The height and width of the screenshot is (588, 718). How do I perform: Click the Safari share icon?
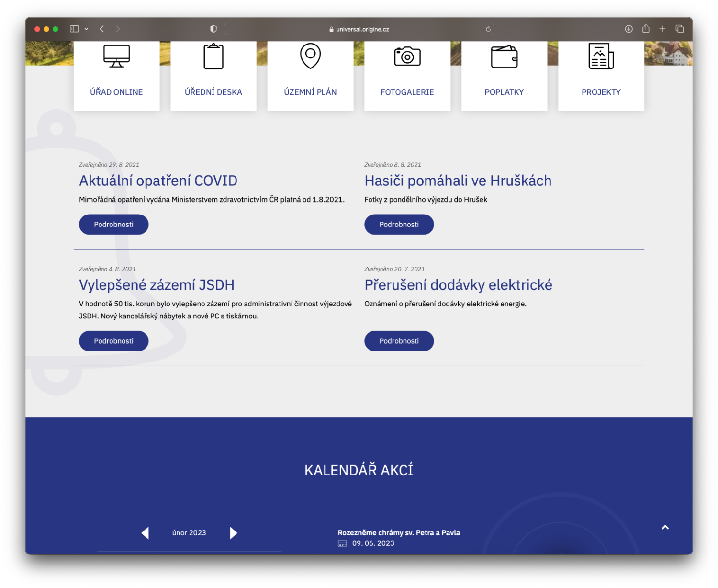tap(646, 29)
